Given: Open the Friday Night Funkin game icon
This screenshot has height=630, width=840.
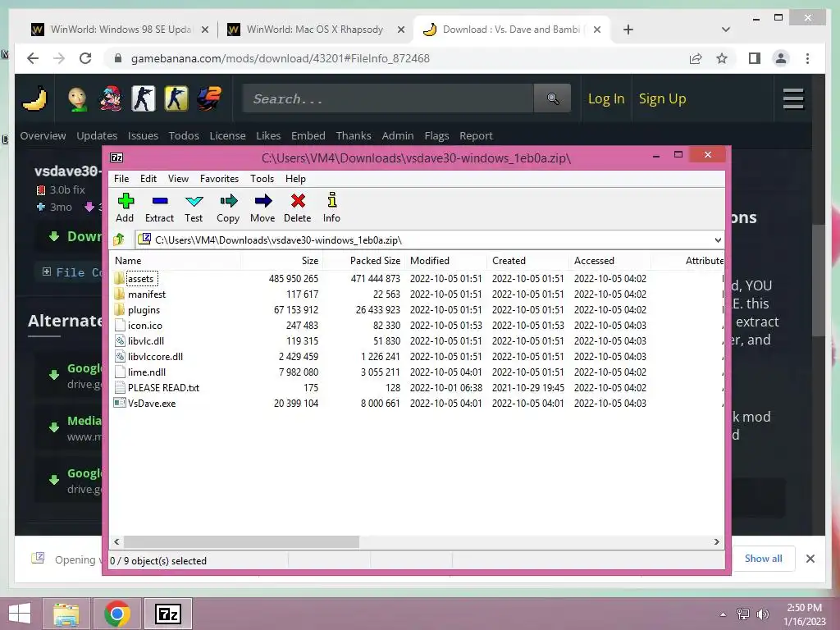Looking at the screenshot, I should coord(111,98).
